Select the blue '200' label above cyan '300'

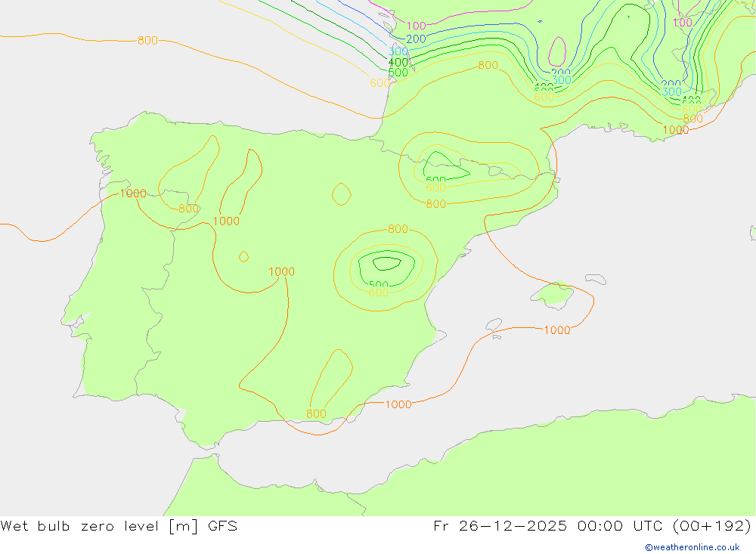point(416,39)
